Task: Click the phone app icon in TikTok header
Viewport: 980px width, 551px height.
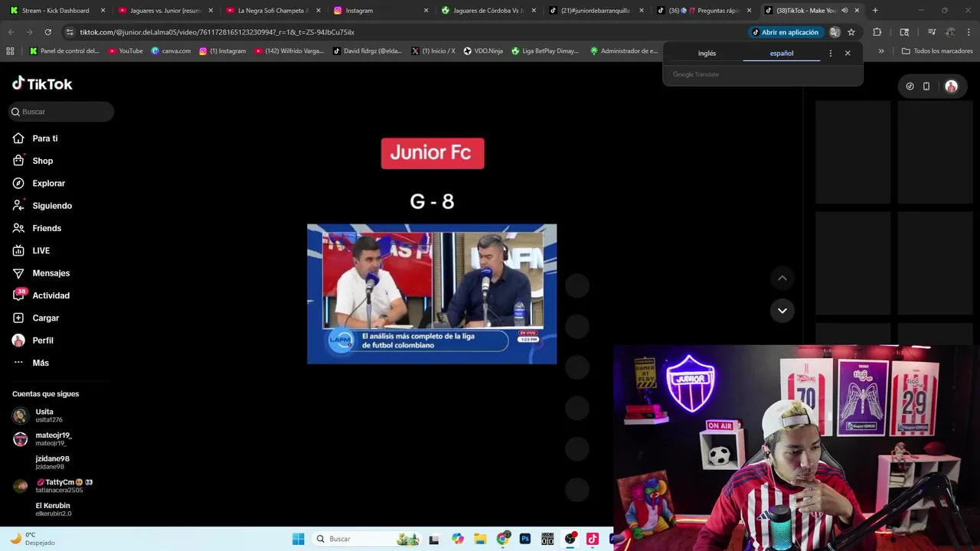Action: pyautogui.click(x=926, y=86)
